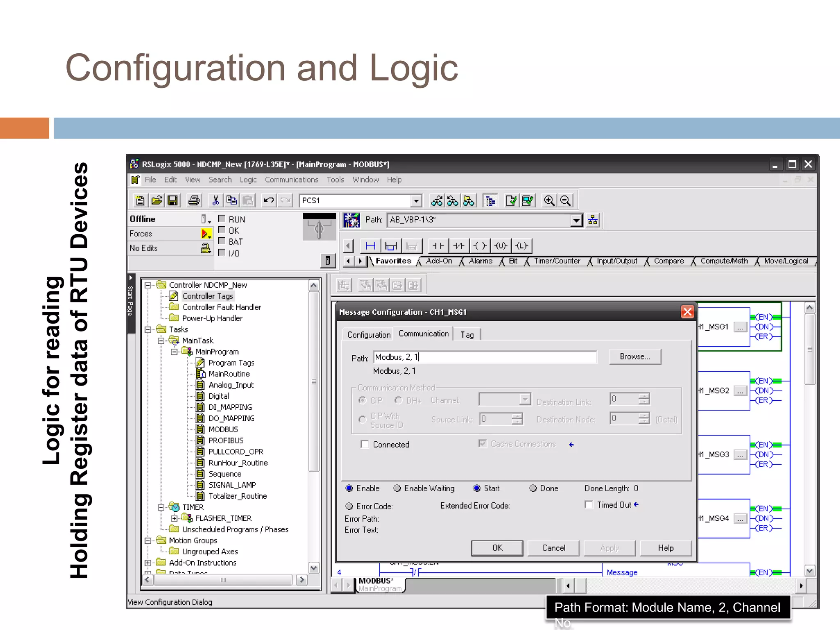Collapse the MainProgram tree node

coord(174,352)
